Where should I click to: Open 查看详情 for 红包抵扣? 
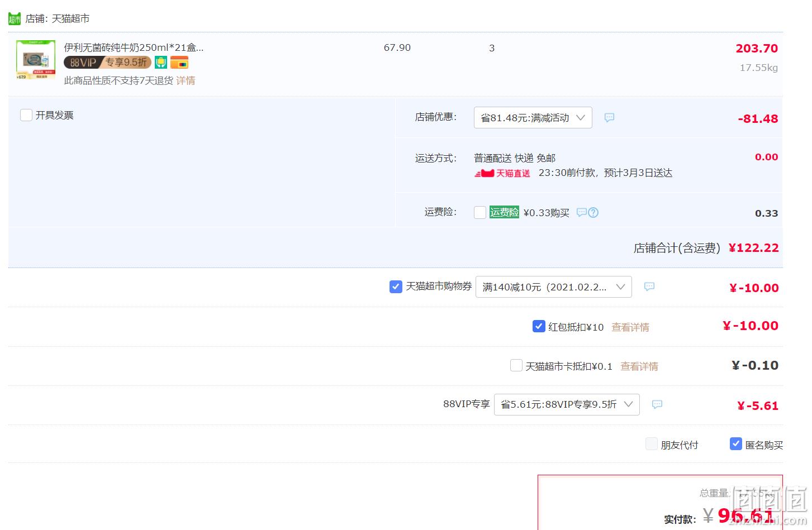click(630, 327)
